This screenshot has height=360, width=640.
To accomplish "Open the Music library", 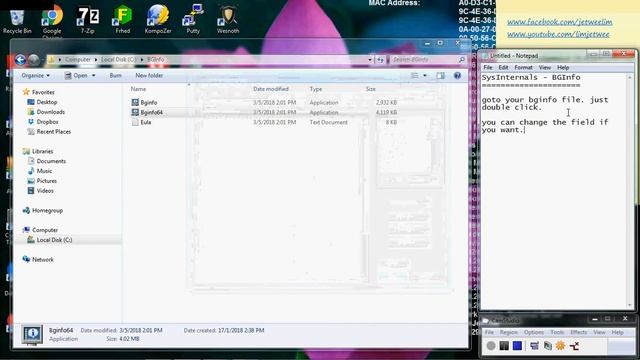I will tap(40, 171).
